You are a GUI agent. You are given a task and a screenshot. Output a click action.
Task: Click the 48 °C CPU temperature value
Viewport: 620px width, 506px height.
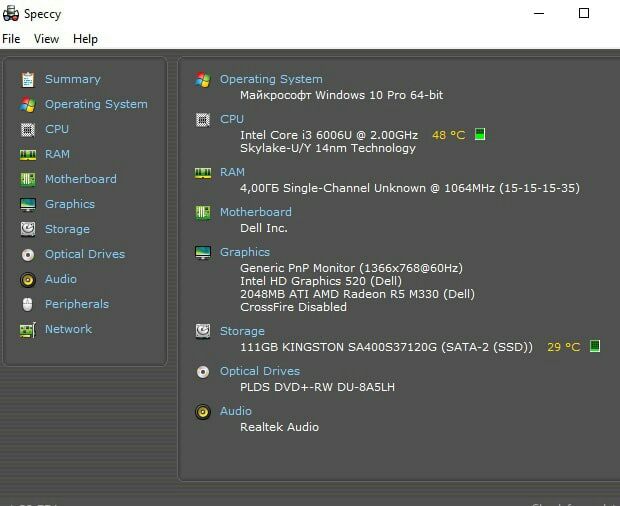click(448, 135)
